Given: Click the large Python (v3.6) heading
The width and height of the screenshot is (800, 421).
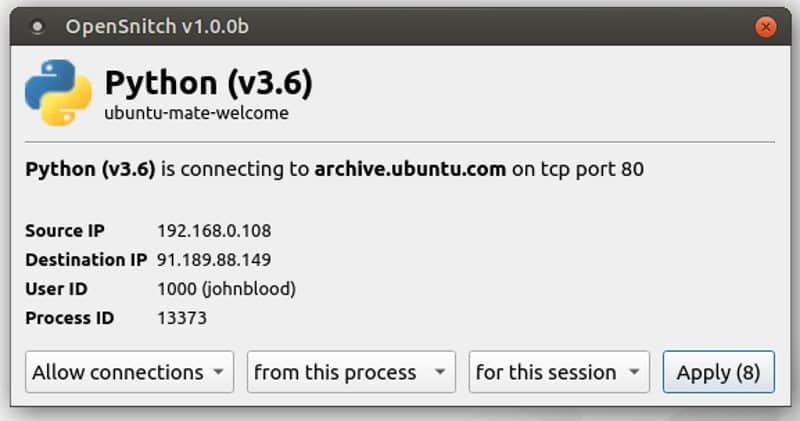Looking at the screenshot, I should [x=208, y=82].
